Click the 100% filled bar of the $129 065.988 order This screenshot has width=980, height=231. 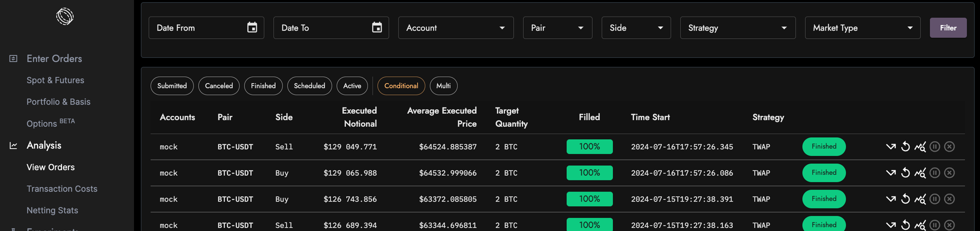pyautogui.click(x=589, y=173)
